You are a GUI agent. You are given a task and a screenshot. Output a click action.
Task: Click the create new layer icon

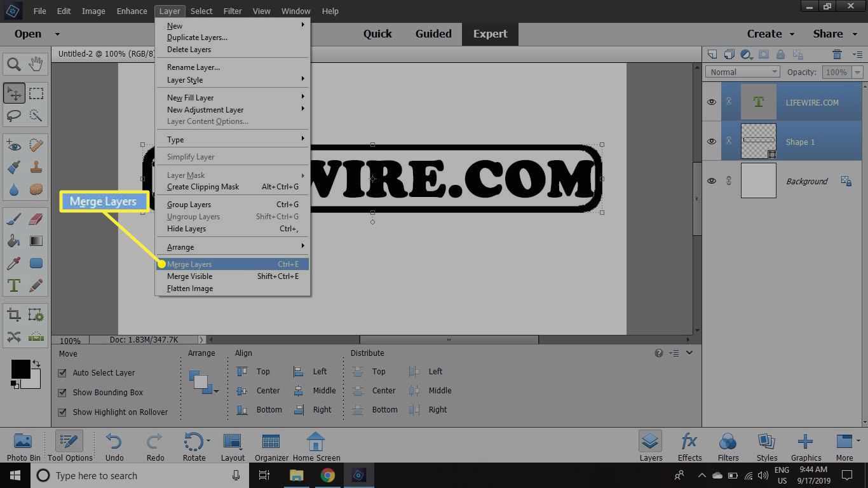click(x=712, y=55)
